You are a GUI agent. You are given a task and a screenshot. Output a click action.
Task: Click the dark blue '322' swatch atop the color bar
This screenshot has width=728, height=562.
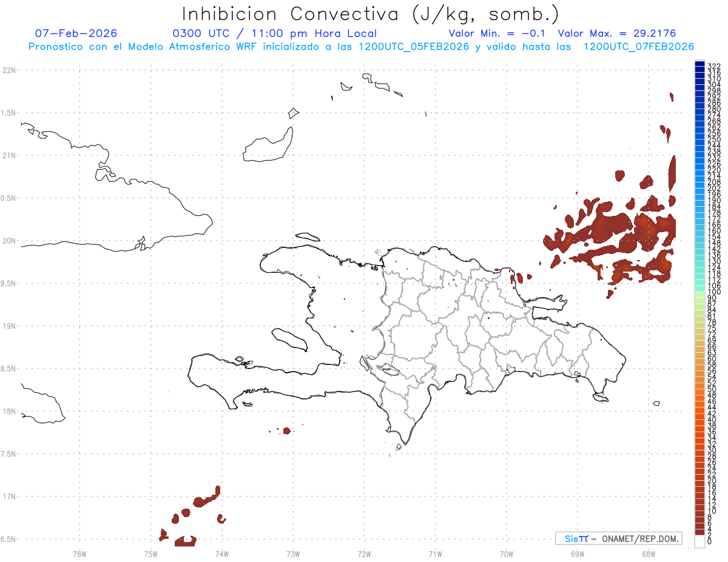(699, 64)
